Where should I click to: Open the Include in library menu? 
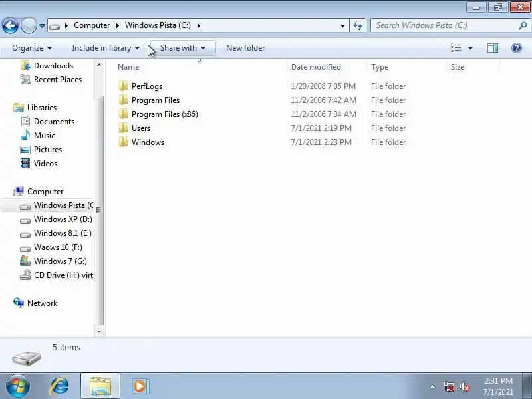(x=106, y=48)
